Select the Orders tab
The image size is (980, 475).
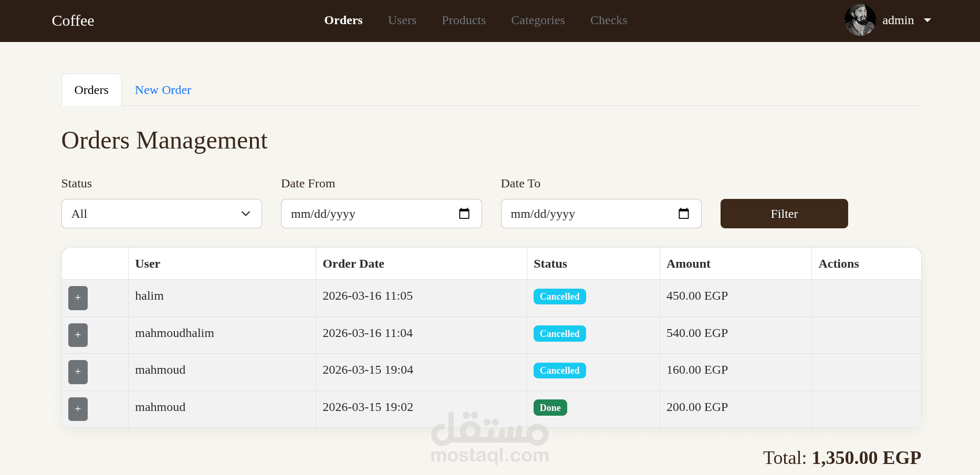click(x=91, y=90)
